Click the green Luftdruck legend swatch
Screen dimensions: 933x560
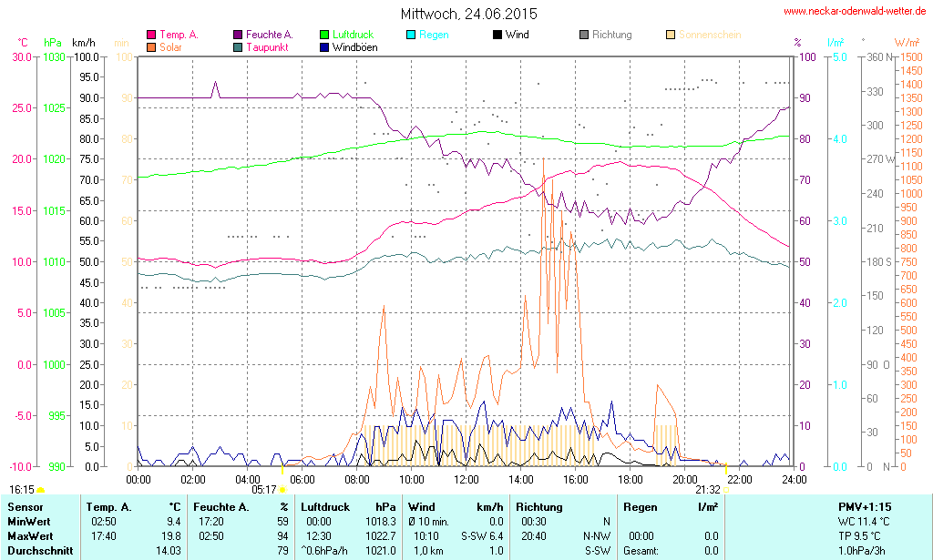pyautogui.click(x=324, y=35)
